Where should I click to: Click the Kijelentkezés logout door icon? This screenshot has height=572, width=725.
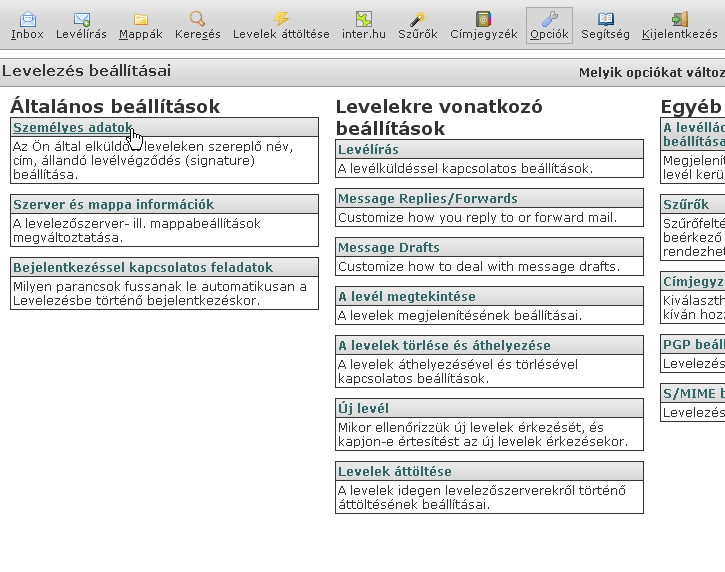click(x=680, y=19)
